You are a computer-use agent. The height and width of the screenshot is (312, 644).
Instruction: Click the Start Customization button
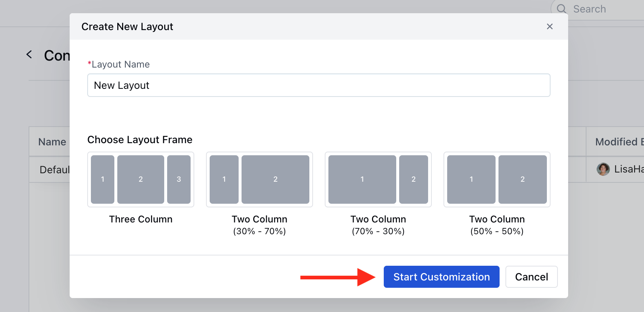click(441, 277)
